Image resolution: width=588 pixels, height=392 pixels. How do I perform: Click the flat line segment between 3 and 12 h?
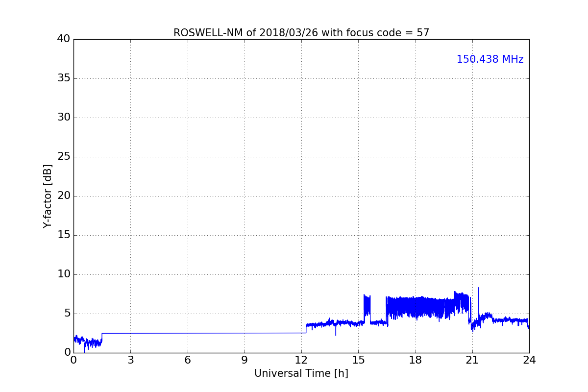[204, 333]
